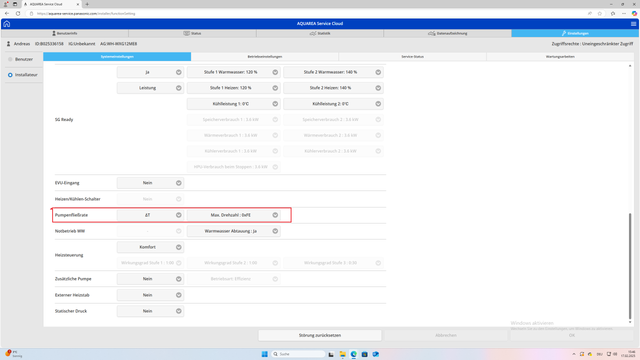Open Zusätzliche Pumpe Nein dropdown
Image resolution: width=640 pixels, height=360 pixels.
click(150, 279)
